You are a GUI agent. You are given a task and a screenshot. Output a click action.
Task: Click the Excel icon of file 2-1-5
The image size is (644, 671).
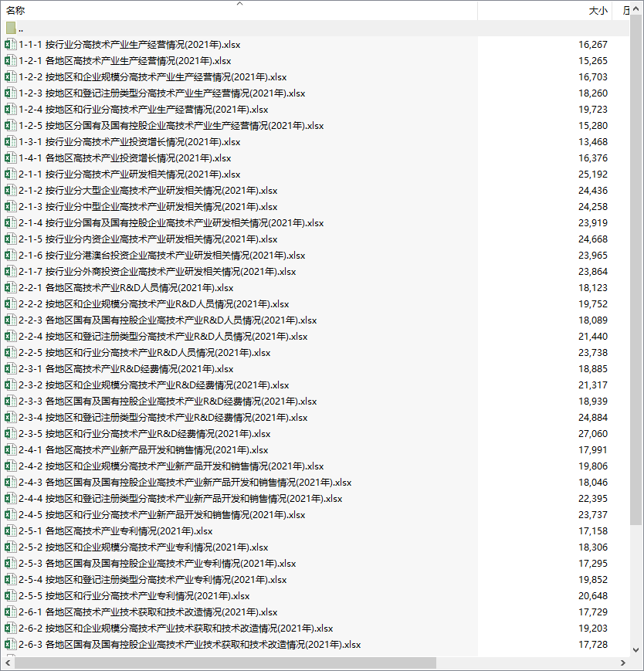click(10, 239)
